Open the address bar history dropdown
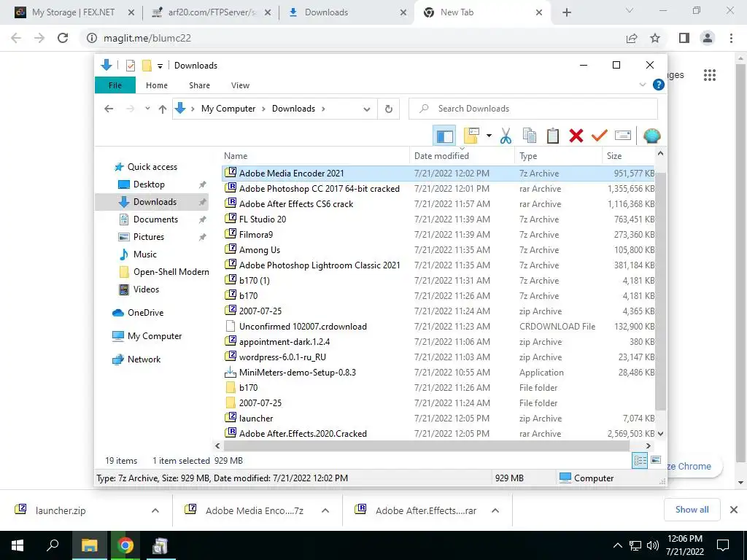Image resolution: width=747 pixels, height=560 pixels. tap(366, 109)
